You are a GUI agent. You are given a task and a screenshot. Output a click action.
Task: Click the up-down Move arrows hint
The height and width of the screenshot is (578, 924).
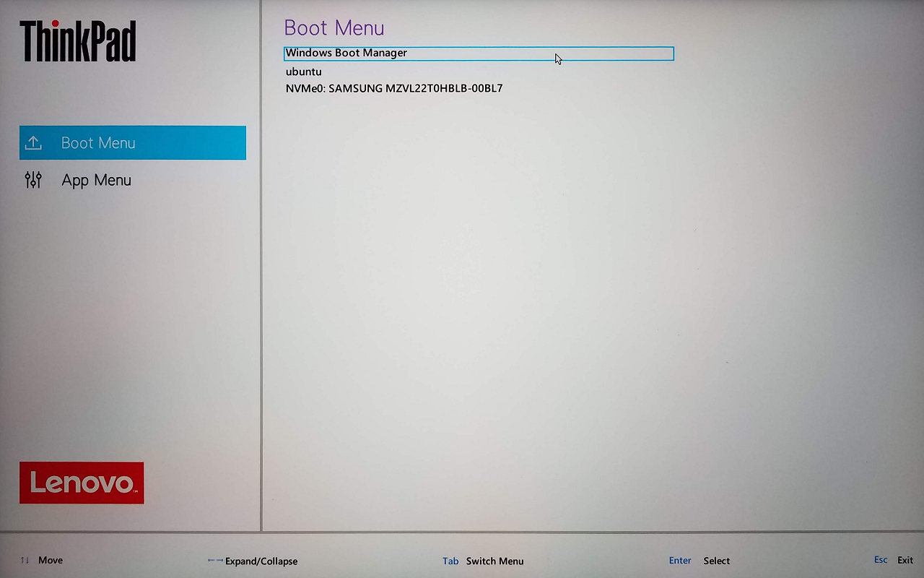pos(41,560)
